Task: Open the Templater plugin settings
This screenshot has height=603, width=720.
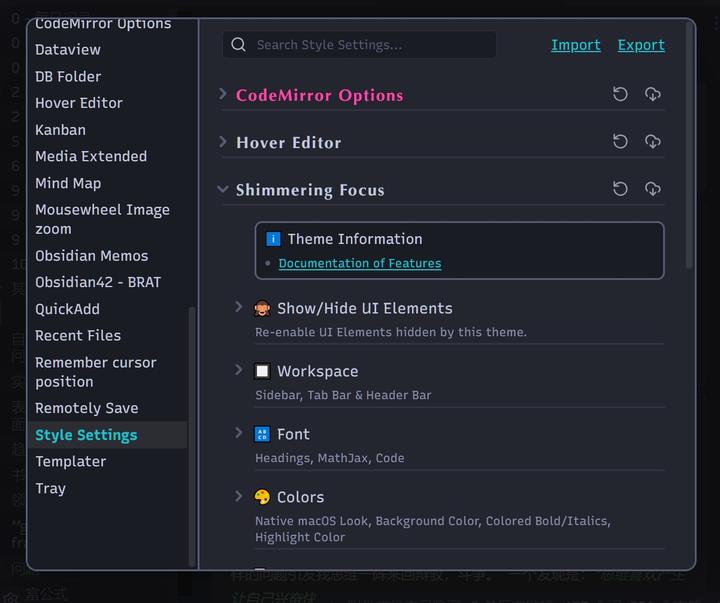Action: 70,461
